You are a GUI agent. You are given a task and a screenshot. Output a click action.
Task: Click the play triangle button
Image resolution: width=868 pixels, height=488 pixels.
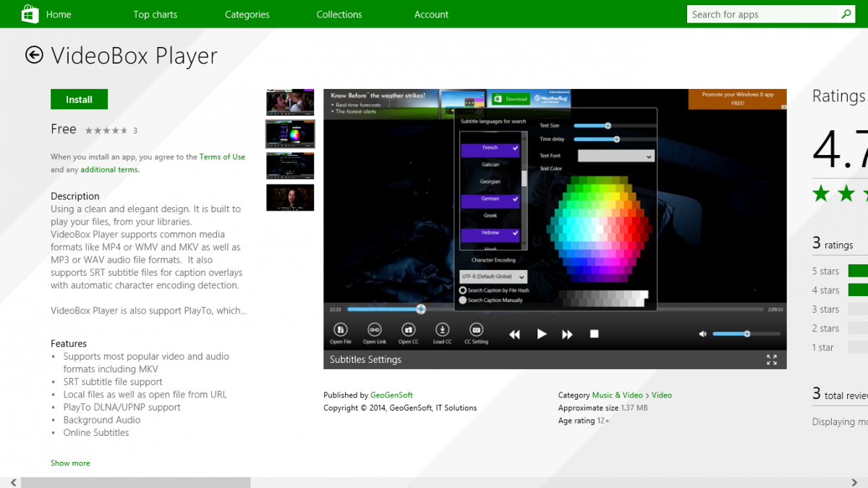coord(542,334)
